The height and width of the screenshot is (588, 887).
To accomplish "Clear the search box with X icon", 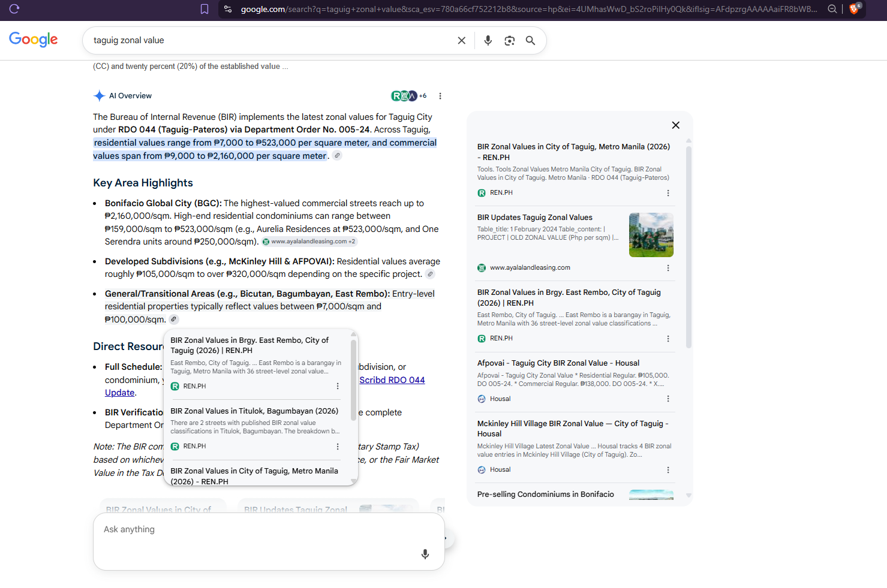I will [x=462, y=40].
